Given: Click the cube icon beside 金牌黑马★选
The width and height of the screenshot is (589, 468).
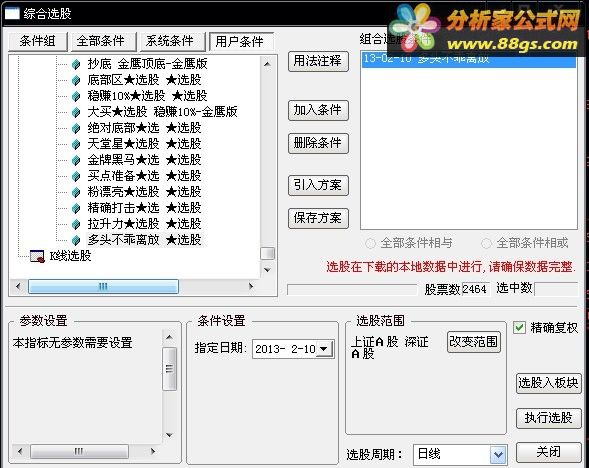Looking at the screenshot, I should (76, 160).
